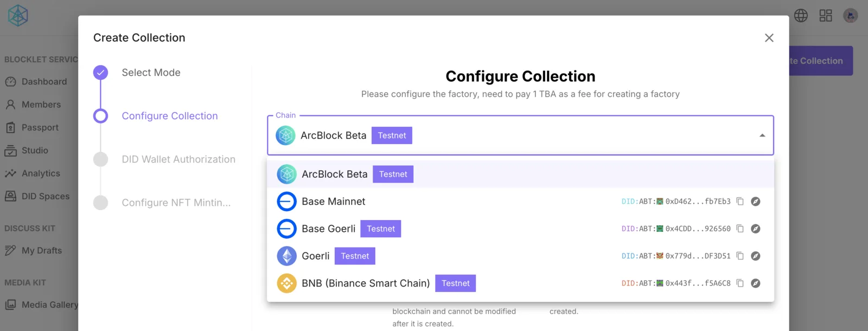Click Testnet badge on BNB row
The width and height of the screenshot is (868, 331).
[456, 283]
